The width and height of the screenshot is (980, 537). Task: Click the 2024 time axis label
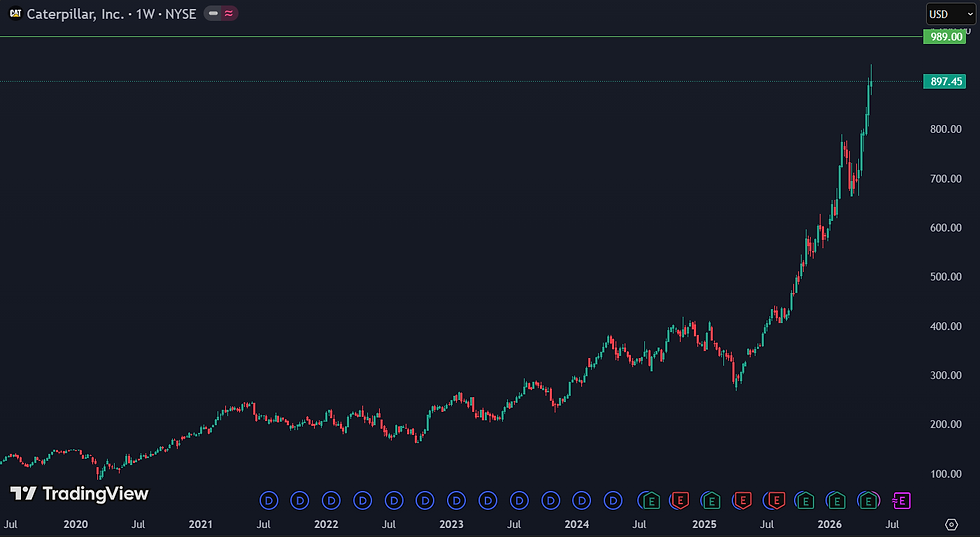click(577, 524)
